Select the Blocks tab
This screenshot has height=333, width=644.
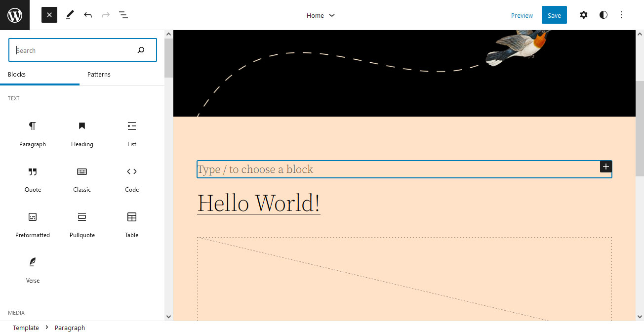pos(17,74)
